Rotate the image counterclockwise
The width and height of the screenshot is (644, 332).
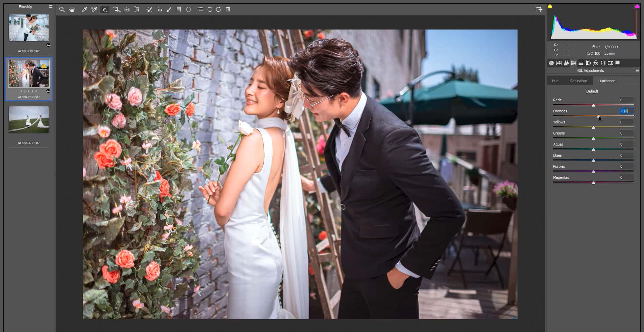[209, 9]
